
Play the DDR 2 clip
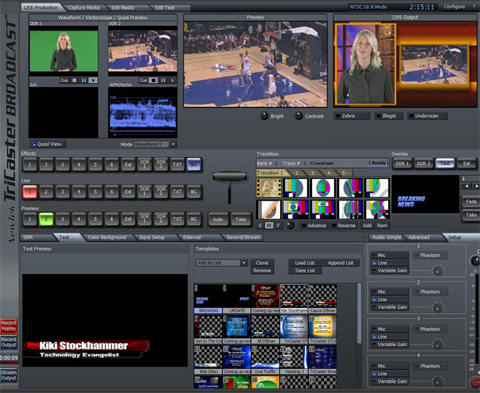[x=172, y=80]
